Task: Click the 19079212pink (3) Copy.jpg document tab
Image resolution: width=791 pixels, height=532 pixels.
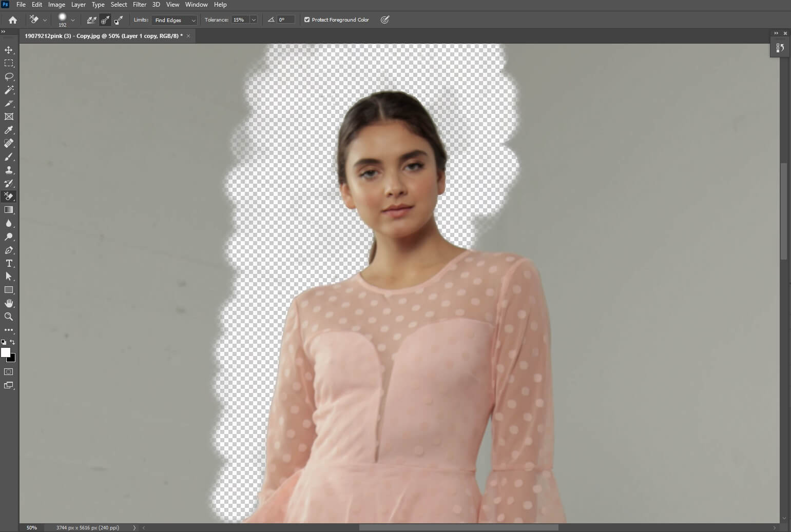Action: 103,36
